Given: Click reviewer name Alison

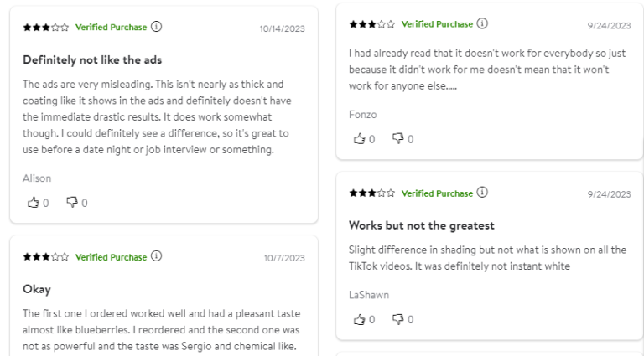Looking at the screenshot, I should 37,178.
